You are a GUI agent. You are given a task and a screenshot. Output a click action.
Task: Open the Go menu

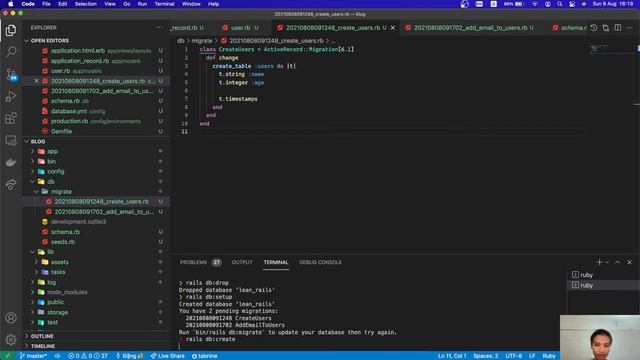point(127,4)
